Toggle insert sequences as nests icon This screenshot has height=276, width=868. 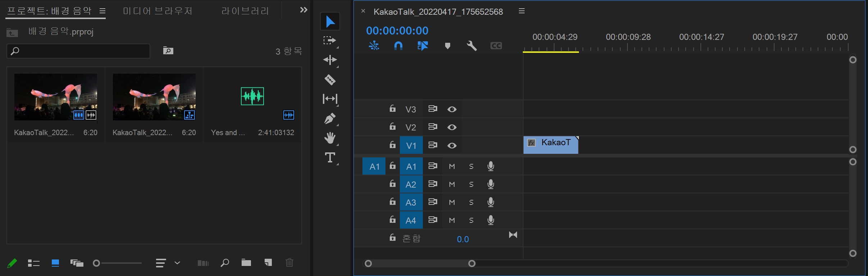point(374,46)
